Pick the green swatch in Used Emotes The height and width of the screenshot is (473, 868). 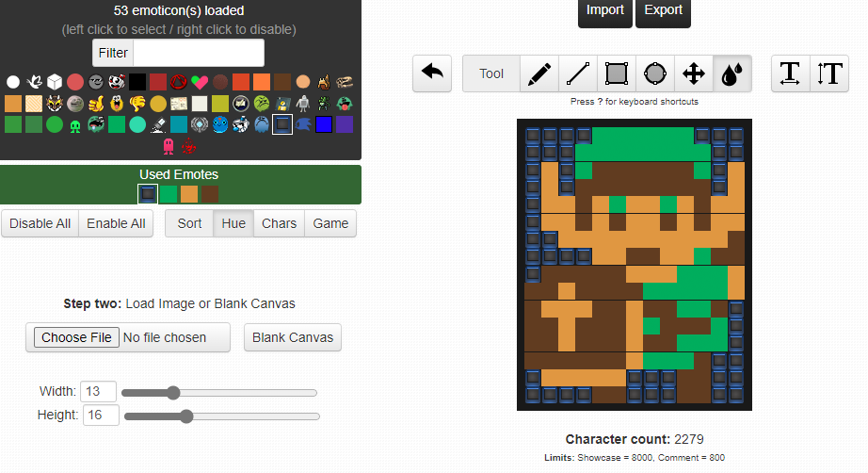click(169, 194)
